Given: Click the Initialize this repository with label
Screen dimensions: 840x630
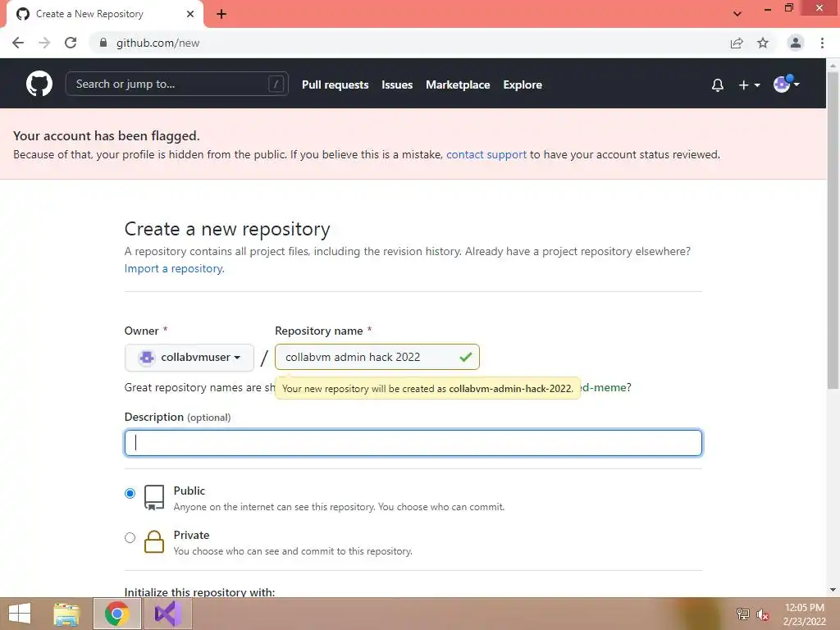Looking at the screenshot, I should click(x=199, y=592).
